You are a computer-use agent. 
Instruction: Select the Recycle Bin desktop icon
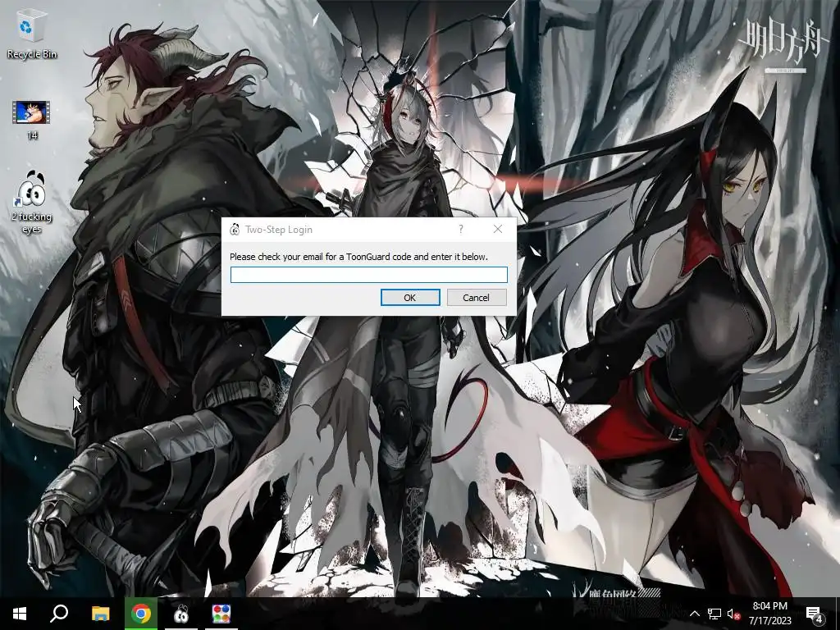[32, 35]
